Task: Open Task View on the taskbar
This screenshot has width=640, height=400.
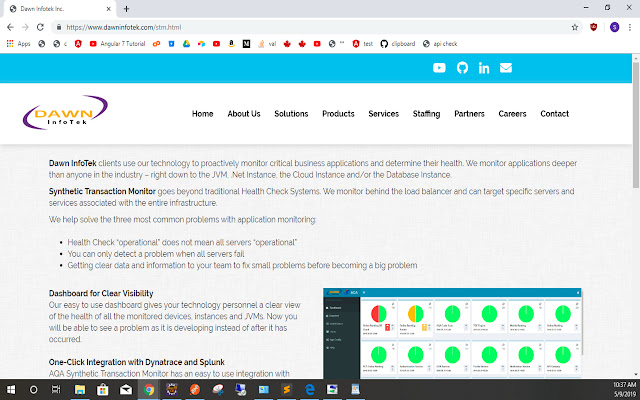Action: coord(56,390)
